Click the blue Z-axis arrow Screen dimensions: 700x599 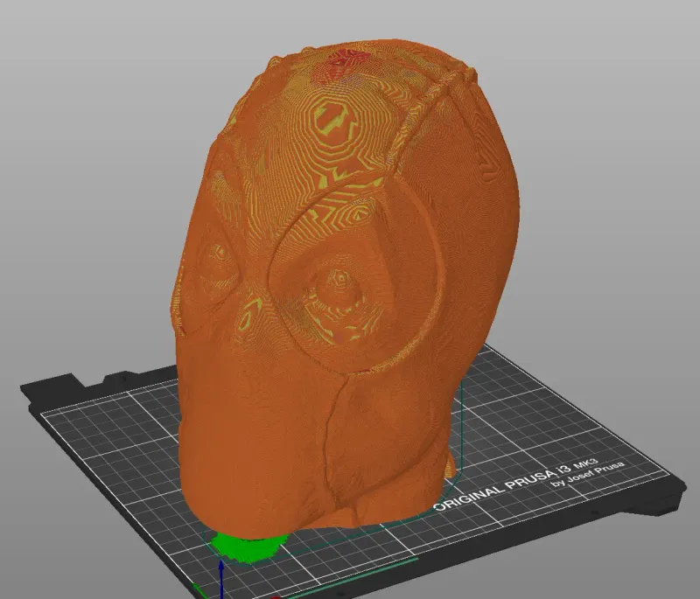[x=221, y=578]
